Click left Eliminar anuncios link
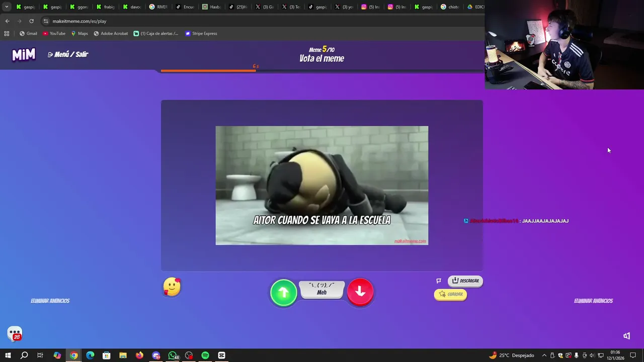This screenshot has width=644, height=362. [50, 301]
